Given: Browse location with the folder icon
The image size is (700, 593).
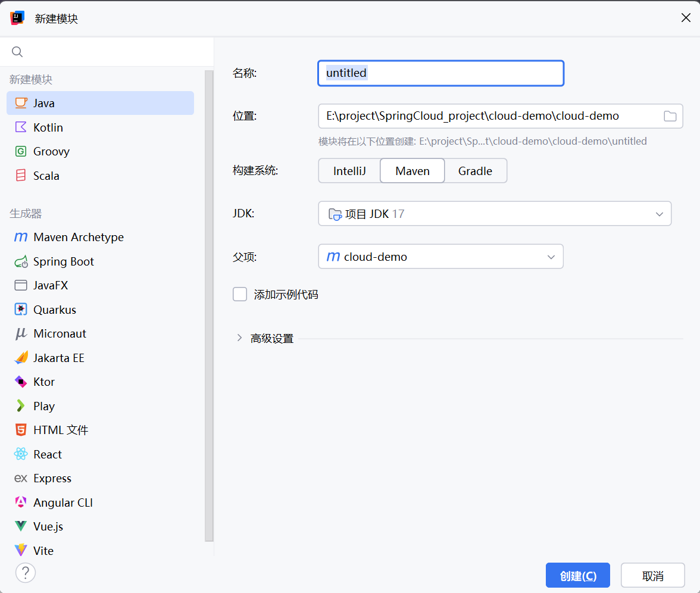Looking at the screenshot, I should 670,116.
